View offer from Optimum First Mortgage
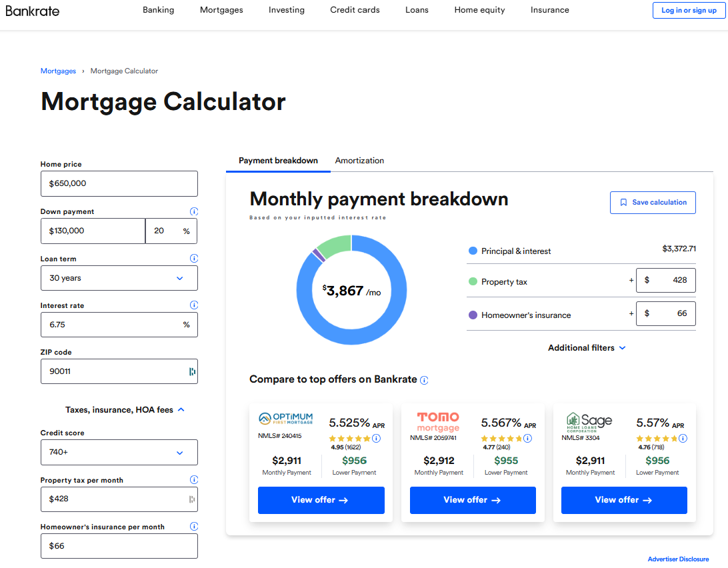 [321, 500]
